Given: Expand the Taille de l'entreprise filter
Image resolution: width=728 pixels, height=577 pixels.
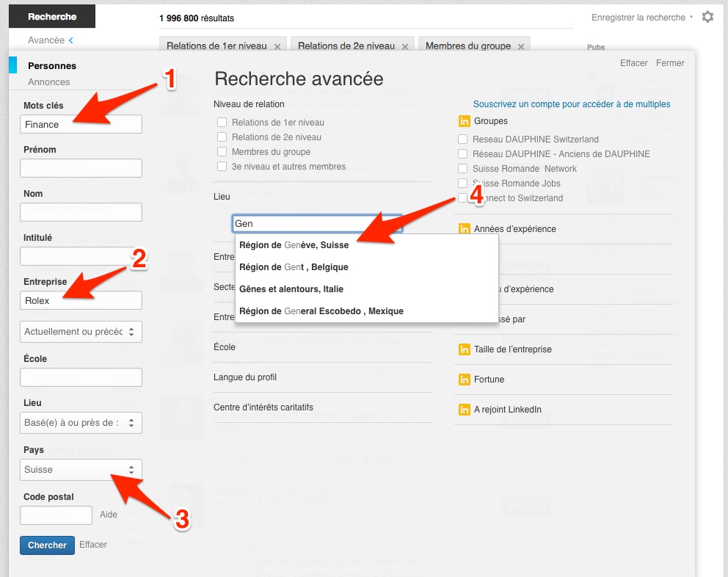Looking at the screenshot, I should tap(512, 349).
